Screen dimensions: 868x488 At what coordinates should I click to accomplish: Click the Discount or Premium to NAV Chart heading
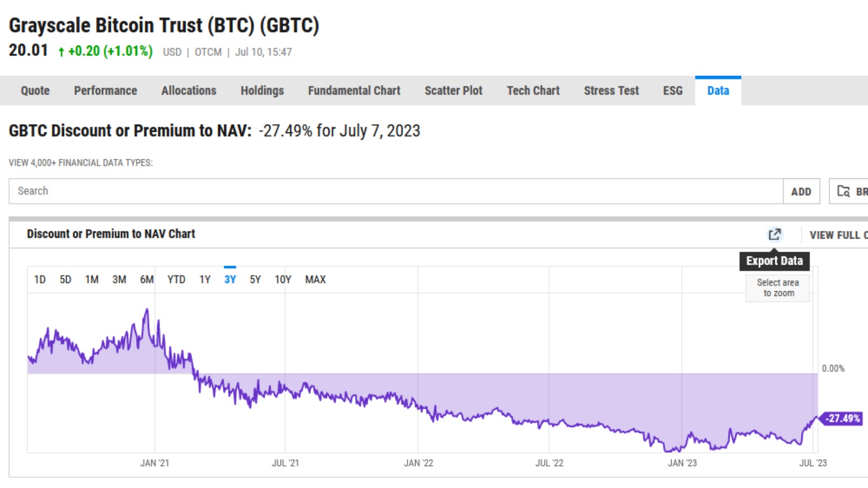(x=111, y=234)
